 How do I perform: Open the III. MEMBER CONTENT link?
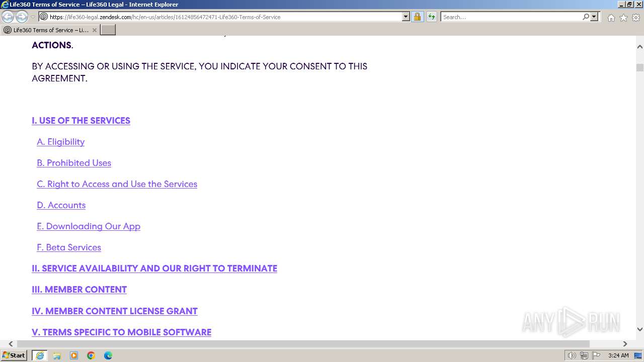pyautogui.click(x=79, y=290)
